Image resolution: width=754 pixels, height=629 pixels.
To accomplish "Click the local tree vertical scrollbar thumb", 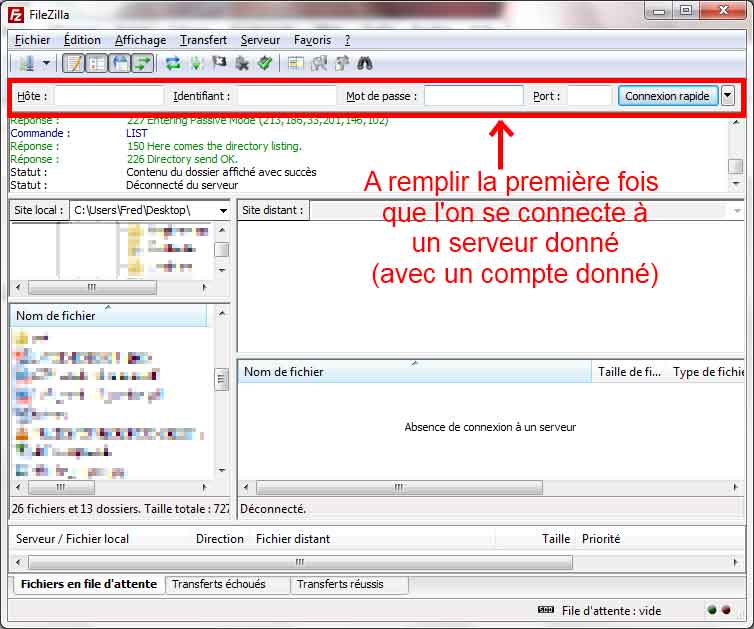I will pos(221,250).
